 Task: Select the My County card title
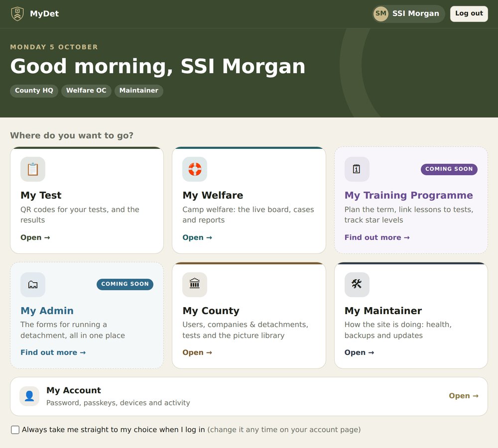[x=211, y=311]
